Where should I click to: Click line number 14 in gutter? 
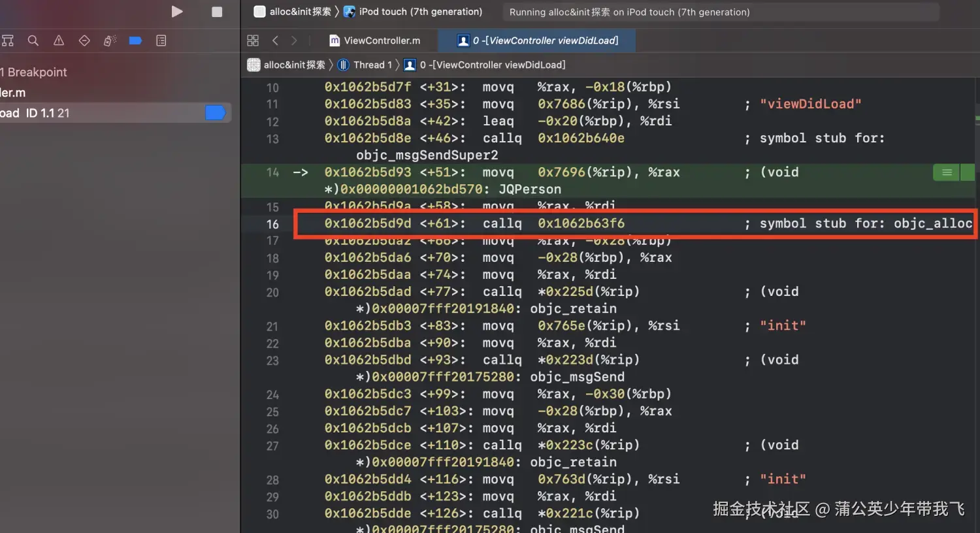pyautogui.click(x=272, y=172)
